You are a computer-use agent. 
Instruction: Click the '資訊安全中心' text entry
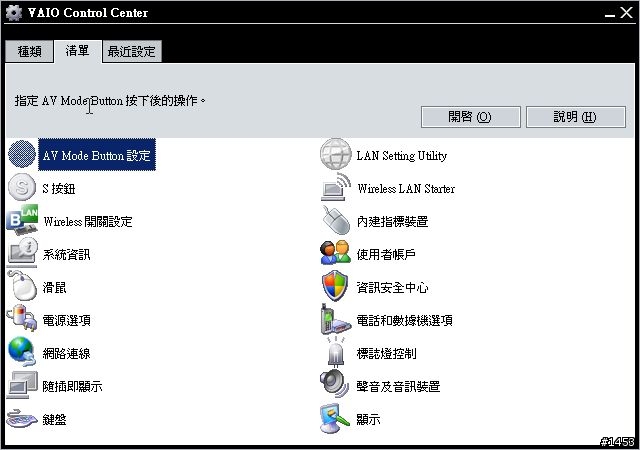pyautogui.click(x=392, y=287)
